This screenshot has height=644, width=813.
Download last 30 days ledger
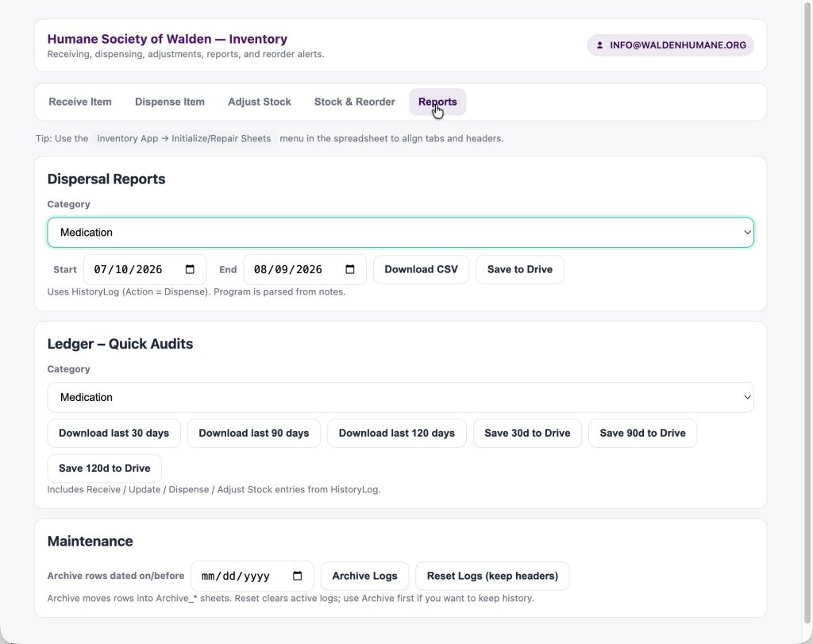pos(114,433)
